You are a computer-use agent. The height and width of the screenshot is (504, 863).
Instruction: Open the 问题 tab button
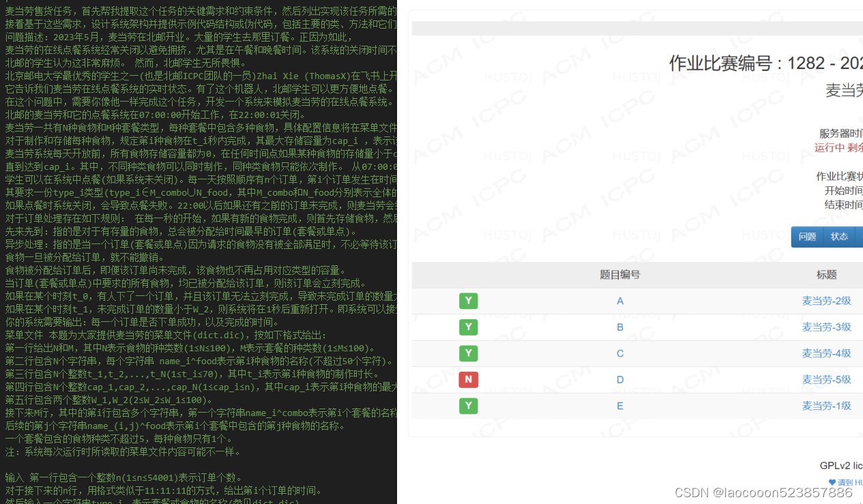pyautogui.click(x=807, y=237)
